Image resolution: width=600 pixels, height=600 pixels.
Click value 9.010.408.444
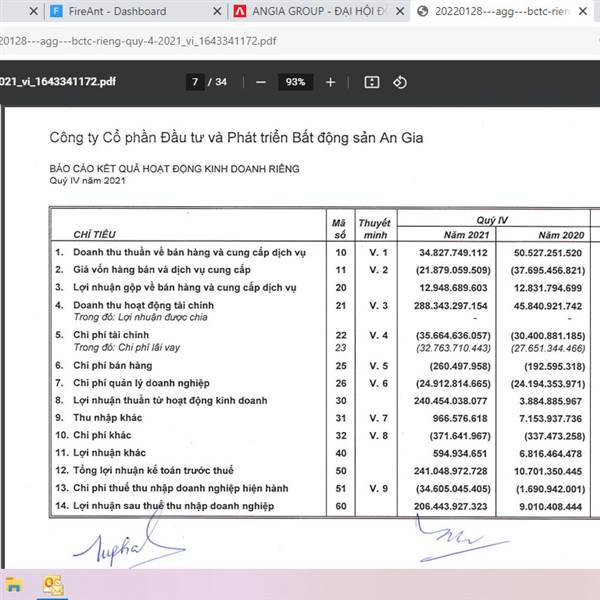[550, 507]
